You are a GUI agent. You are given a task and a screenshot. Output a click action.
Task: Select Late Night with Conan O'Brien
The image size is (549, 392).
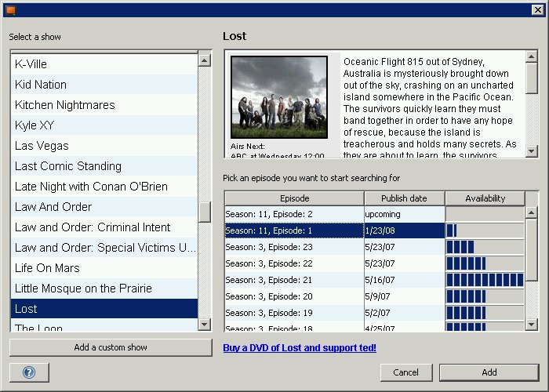click(x=93, y=187)
